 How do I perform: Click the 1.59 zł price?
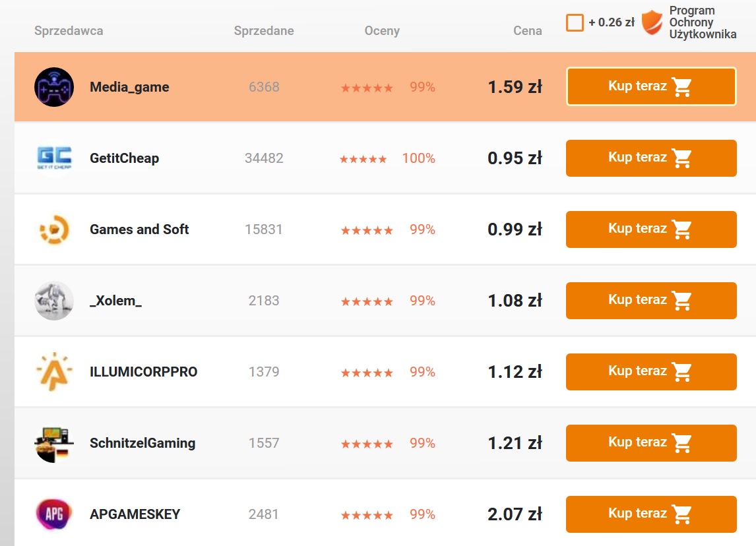[515, 87]
